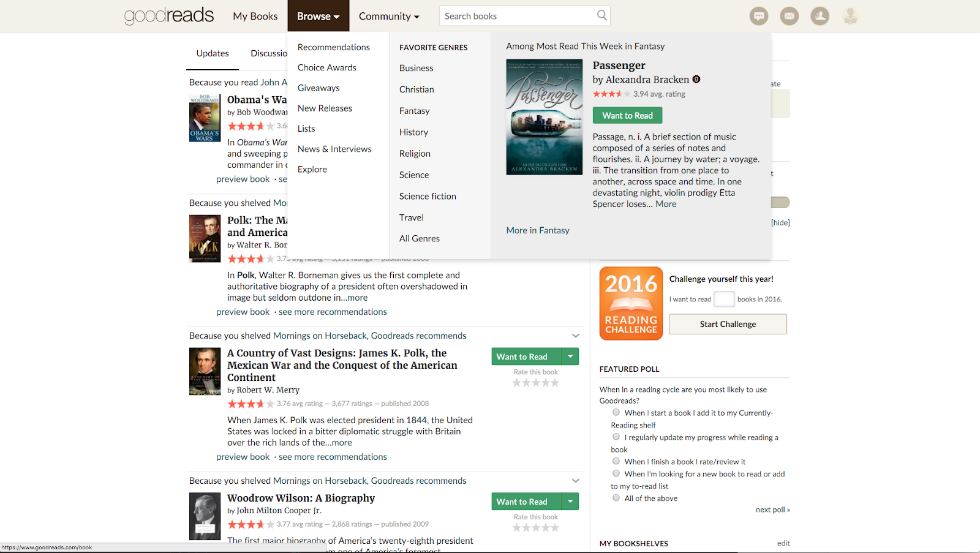Image resolution: width=980 pixels, height=553 pixels.
Task: Select poll option 'Currently-Reading shelf'
Action: (616, 413)
